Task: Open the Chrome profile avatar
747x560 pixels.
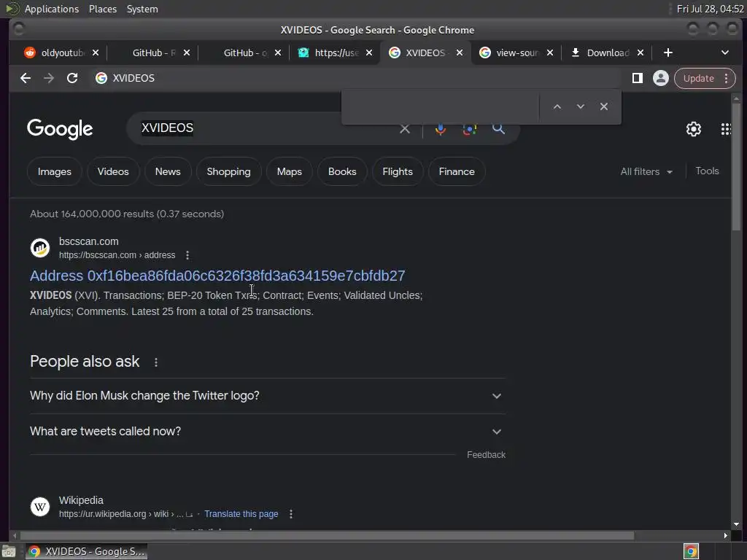Action: click(660, 78)
